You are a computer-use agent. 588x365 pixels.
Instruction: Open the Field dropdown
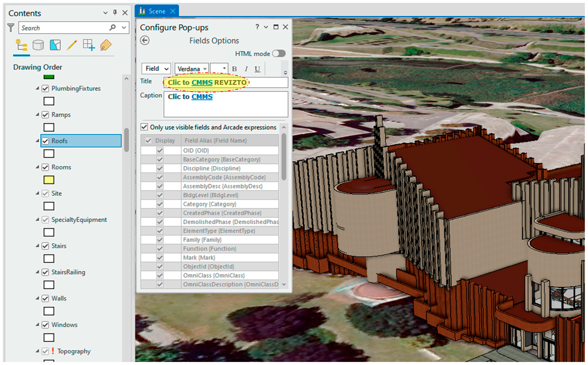click(156, 69)
